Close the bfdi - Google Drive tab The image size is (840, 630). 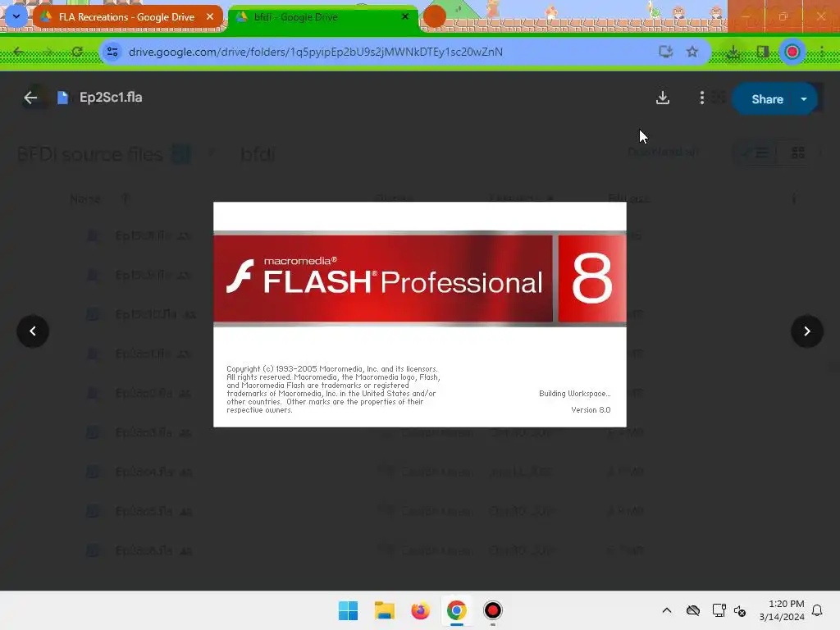(405, 17)
